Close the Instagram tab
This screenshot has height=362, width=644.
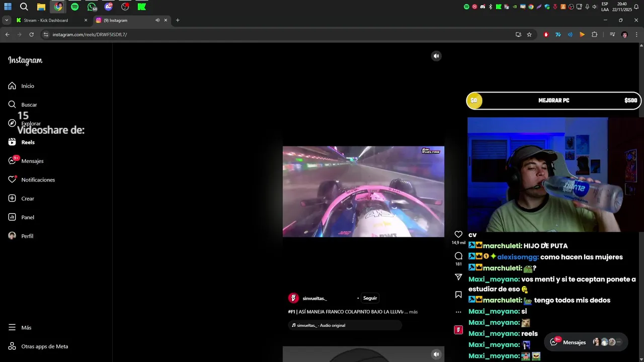(x=166, y=20)
